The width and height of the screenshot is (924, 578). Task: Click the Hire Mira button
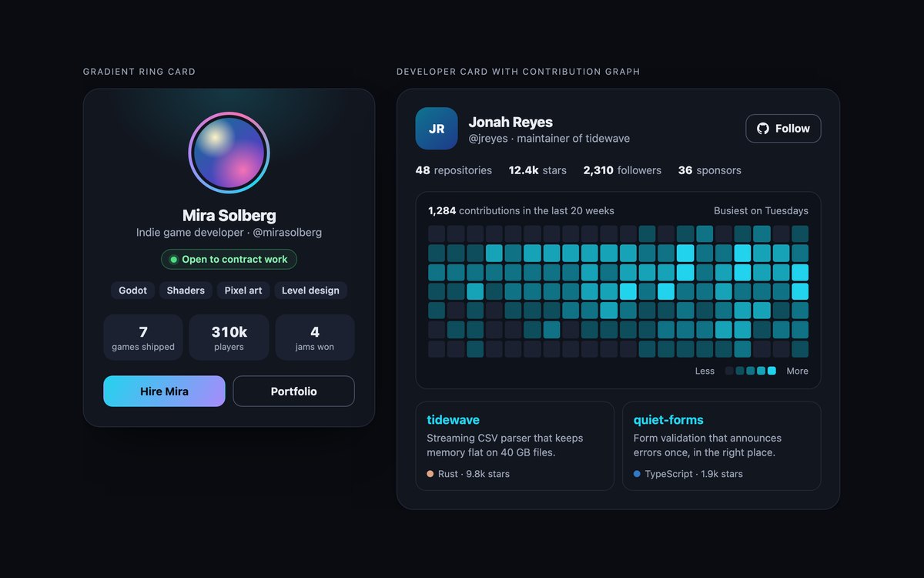[164, 391]
